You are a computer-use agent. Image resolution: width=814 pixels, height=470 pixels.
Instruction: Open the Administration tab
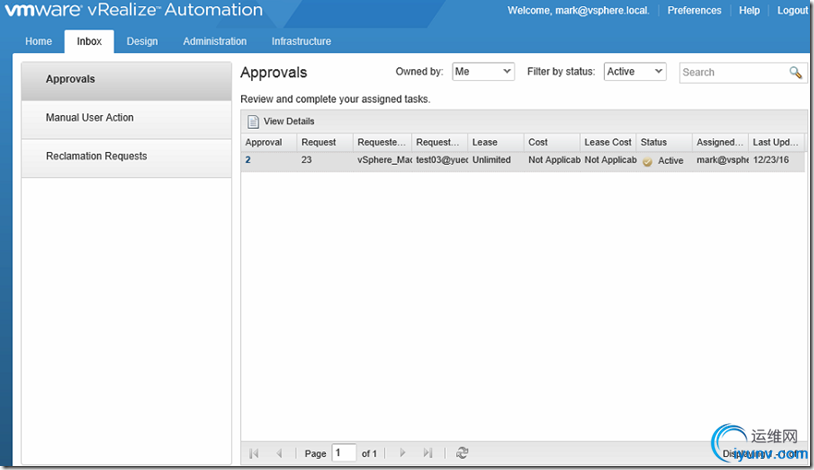tap(215, 42)
